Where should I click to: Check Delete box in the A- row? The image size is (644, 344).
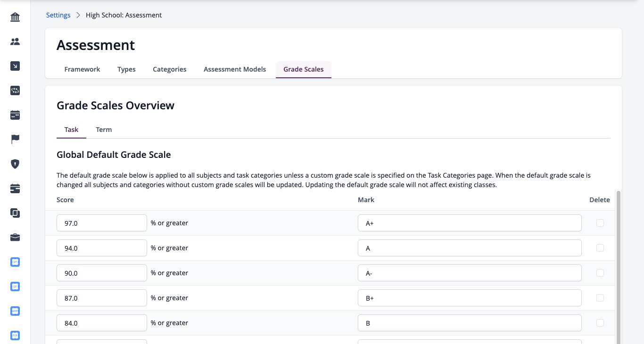(x=600, y=273)
